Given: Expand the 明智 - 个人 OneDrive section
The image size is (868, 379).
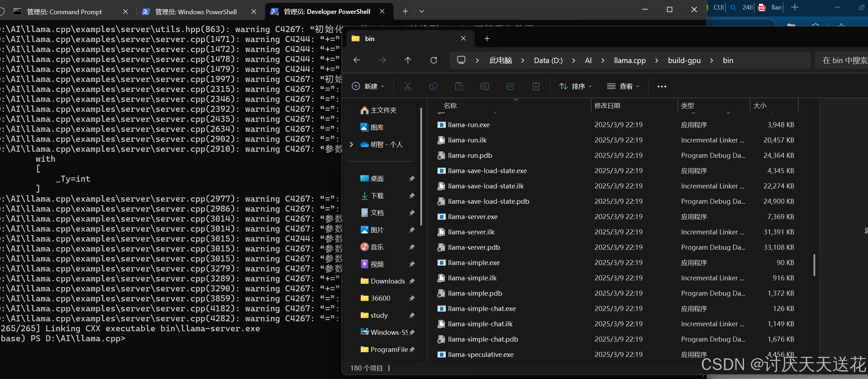Looking at the screenshot, I should pyautogui.click(x=351, y=145).
